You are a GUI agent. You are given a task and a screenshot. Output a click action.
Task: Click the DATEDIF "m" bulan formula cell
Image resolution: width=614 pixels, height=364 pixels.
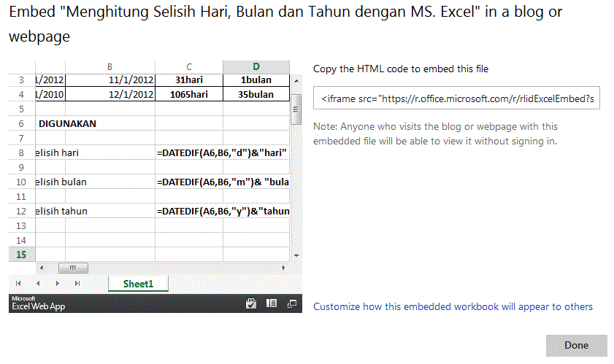click(x=223, y=182)
